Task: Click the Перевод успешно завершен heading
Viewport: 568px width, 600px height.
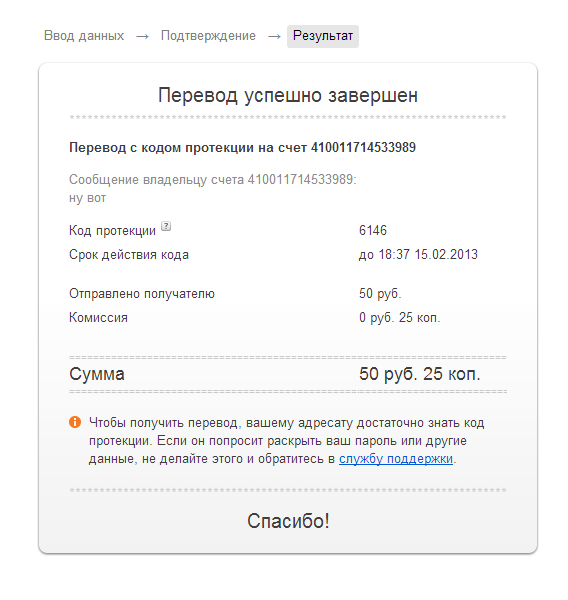Action: [x=288, y=95]
